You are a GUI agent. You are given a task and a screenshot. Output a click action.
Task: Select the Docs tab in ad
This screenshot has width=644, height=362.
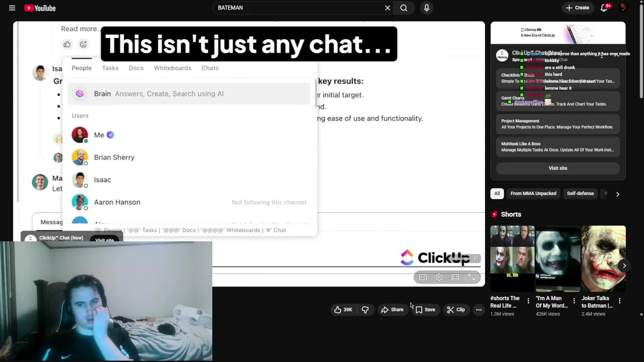(x=136, y=68)
